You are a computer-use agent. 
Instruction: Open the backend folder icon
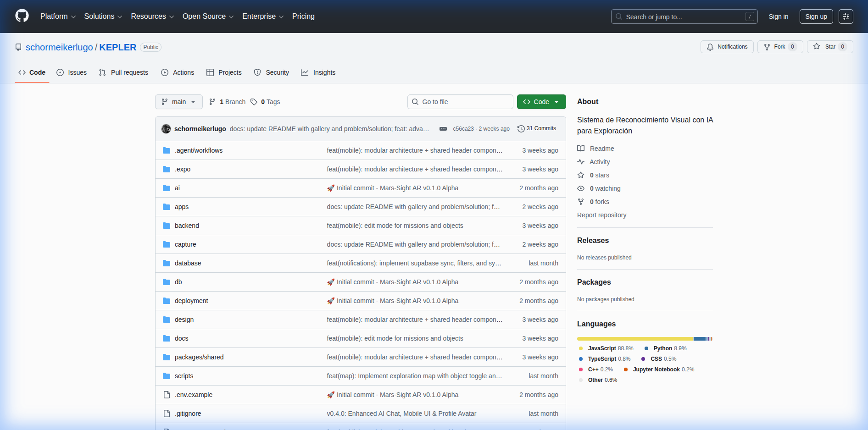coord(167,225)
